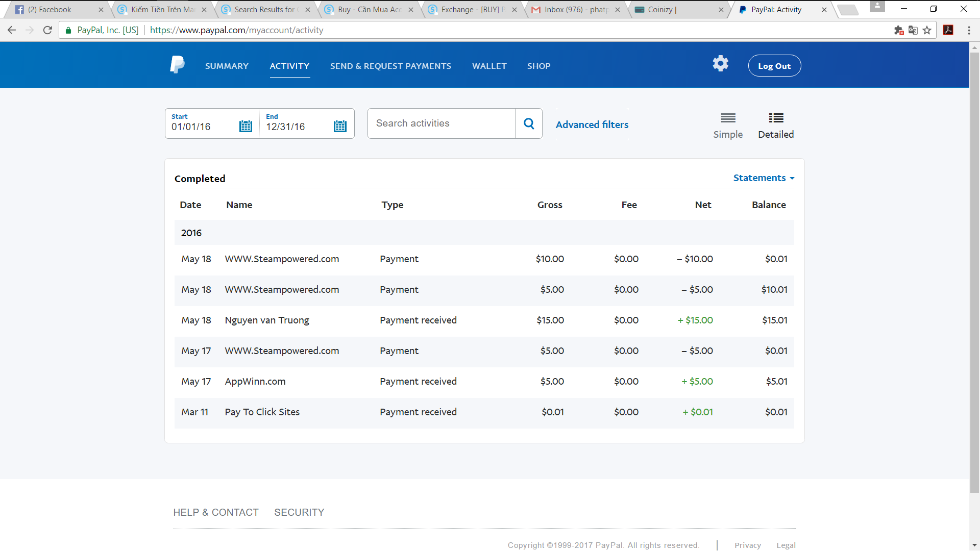This screenshot has width=980, height=551.
Task: Click the Log Out button
Action: click(774, 66)
